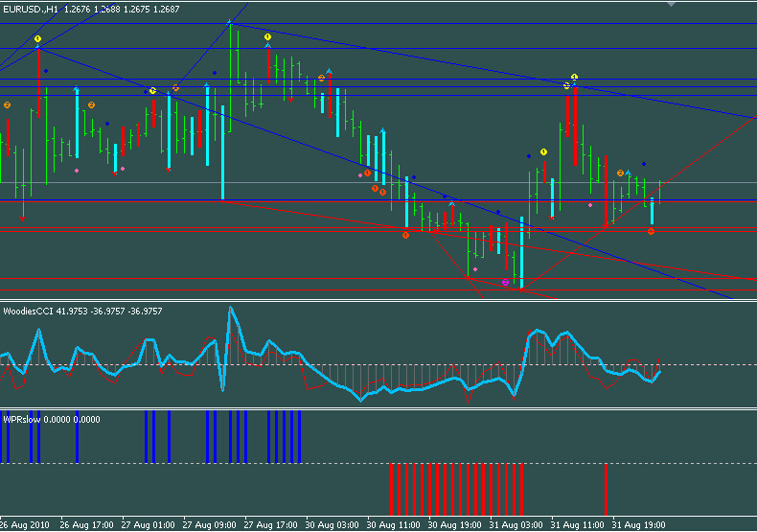Image resolution: width=757 pixels, height=532 pixels.
Task: Click the 26 Aug 17:00 time label
Action: (86, 524)
